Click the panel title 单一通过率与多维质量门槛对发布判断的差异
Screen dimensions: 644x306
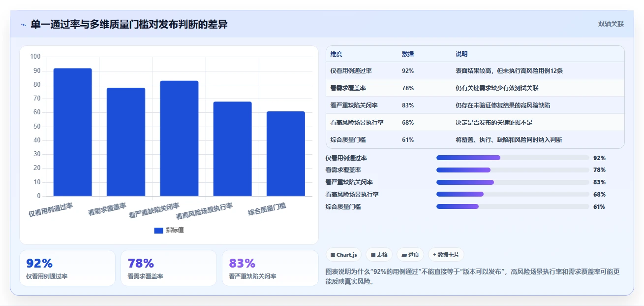[x=129, y=25]
